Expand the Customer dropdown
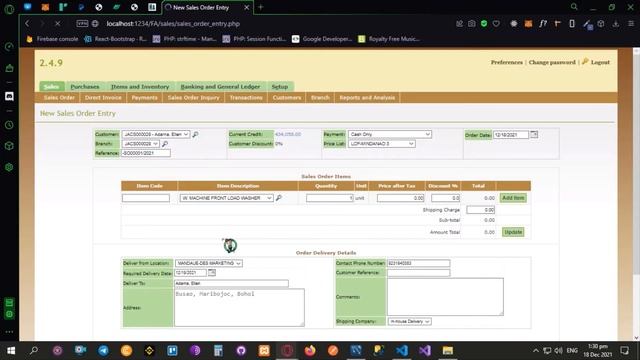Image resolution: width=640 pixels, height=360 pixels. (156, 134)
